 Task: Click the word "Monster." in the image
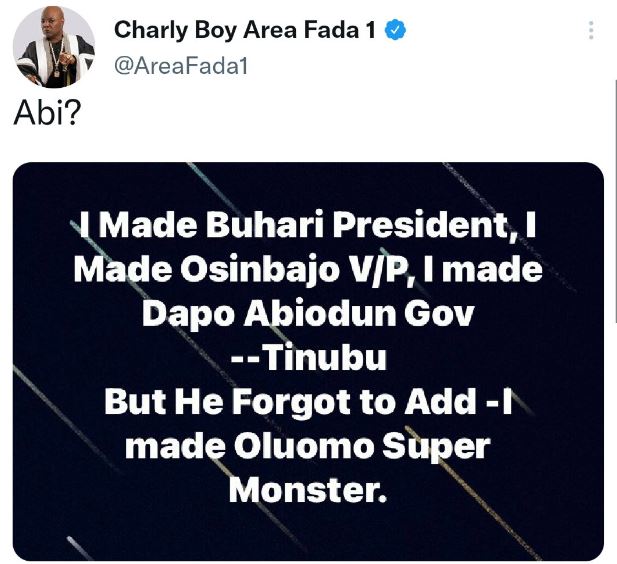click(309, 488)
